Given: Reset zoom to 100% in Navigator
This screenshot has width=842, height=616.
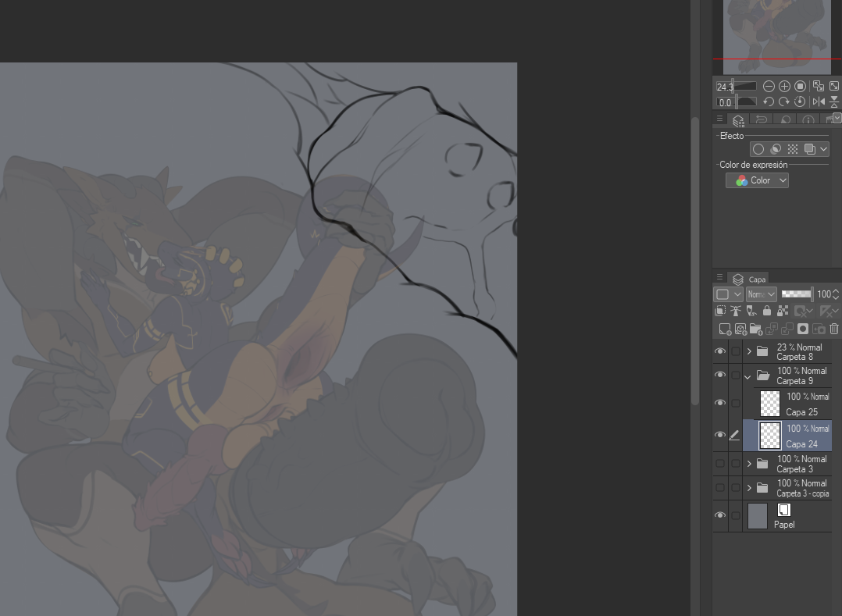Looking at the screenshot, I should [x=800, y=87].
